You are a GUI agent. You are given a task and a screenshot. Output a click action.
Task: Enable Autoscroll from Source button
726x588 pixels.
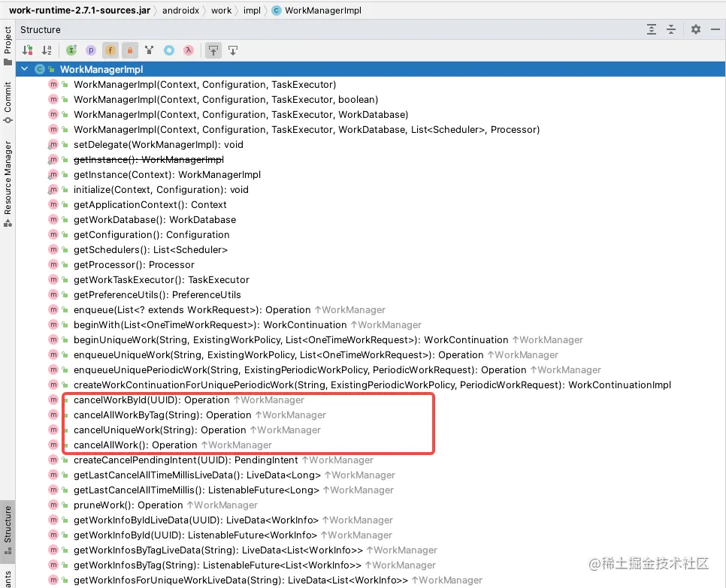pyautogui.click(x=233, y=50)
